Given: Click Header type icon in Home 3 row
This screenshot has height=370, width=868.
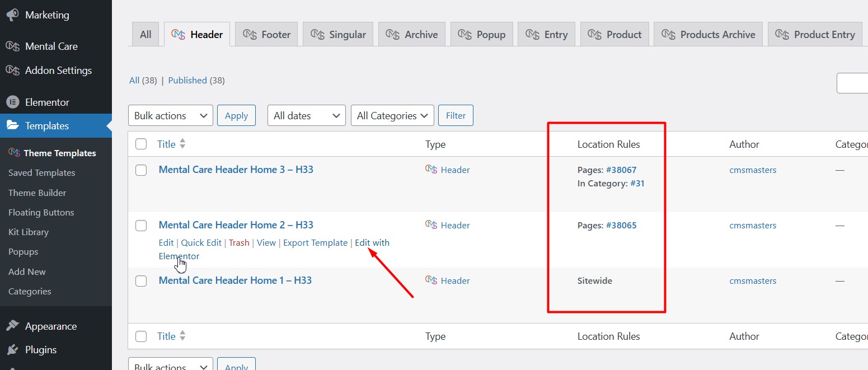Looking at the screenshot, I should (x=431, y=170).
